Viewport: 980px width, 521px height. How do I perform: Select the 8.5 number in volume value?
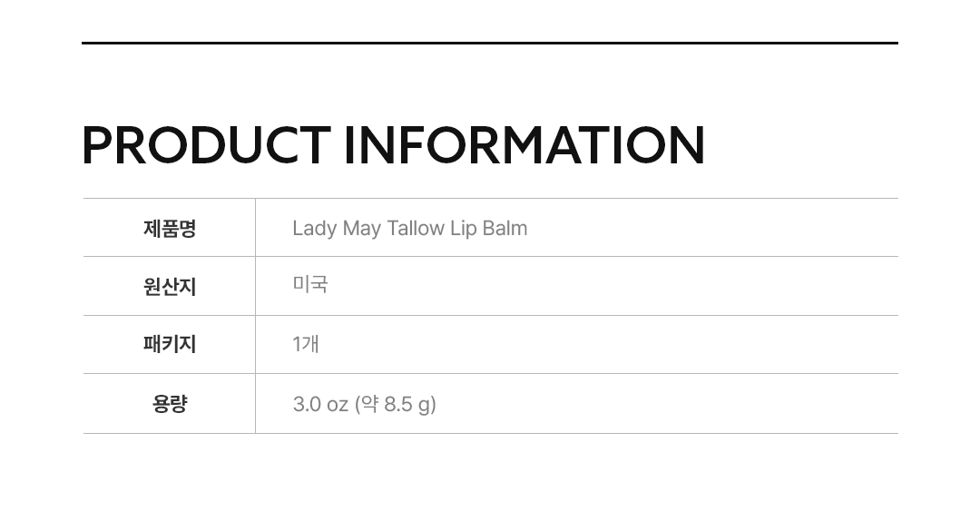tap(397, 404)
